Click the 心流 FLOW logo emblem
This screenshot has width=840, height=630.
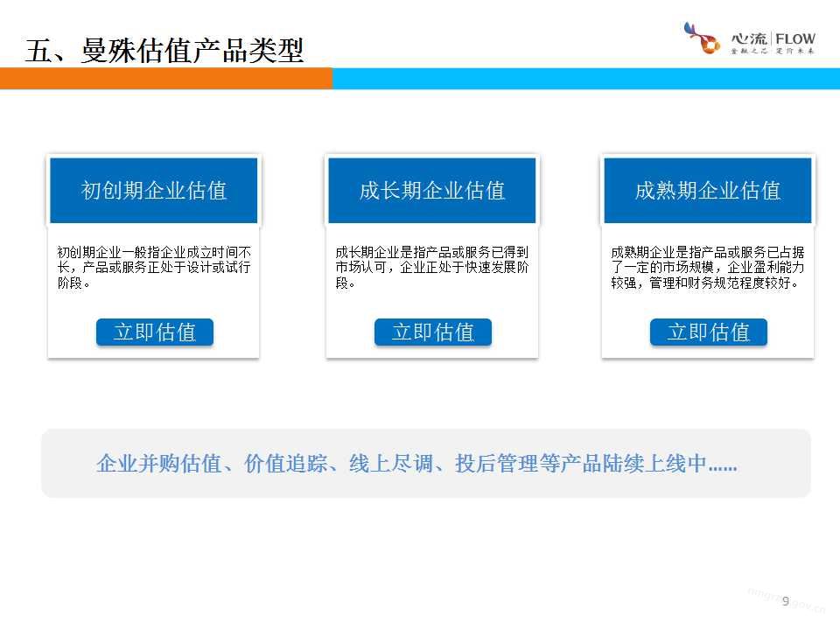702,39
